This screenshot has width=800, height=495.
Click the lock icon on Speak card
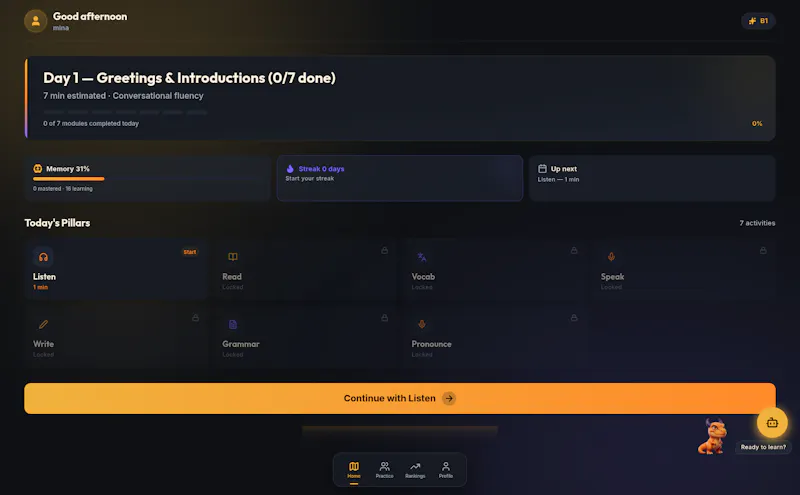coord(763,251)
